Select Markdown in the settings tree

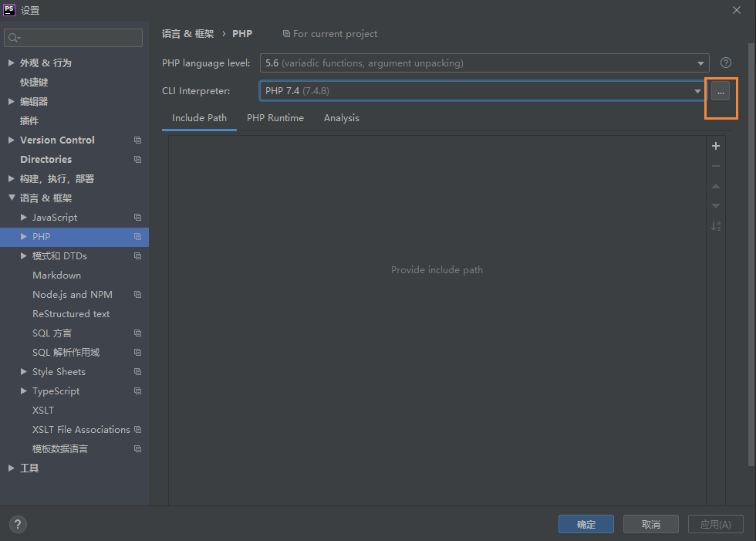click(56, 276)
